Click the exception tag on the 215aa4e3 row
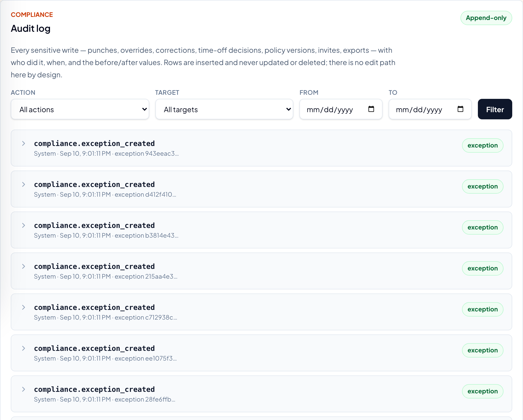 click(x=482, y=268)
